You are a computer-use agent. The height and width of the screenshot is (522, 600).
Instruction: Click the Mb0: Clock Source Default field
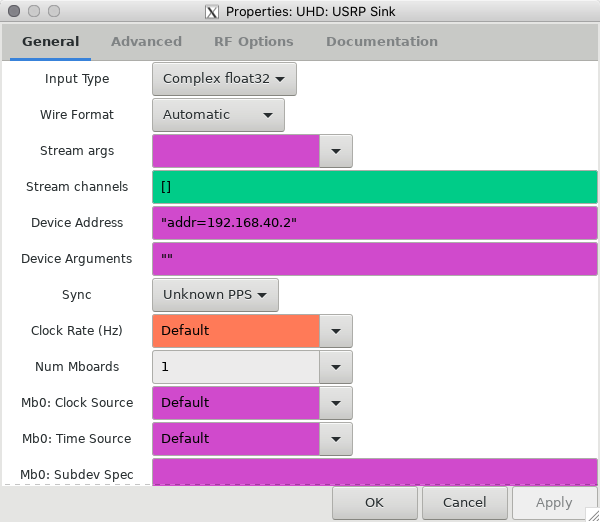click(x=236, y=403)
